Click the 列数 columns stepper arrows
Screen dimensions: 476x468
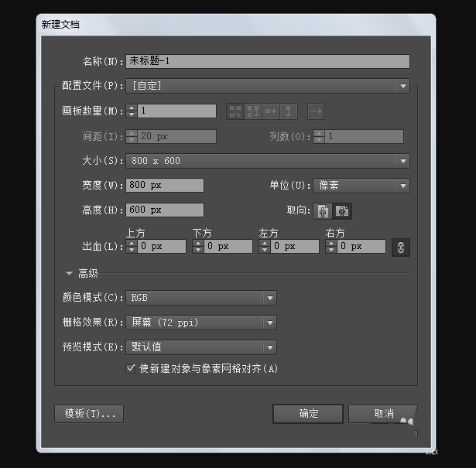point(319,136)
